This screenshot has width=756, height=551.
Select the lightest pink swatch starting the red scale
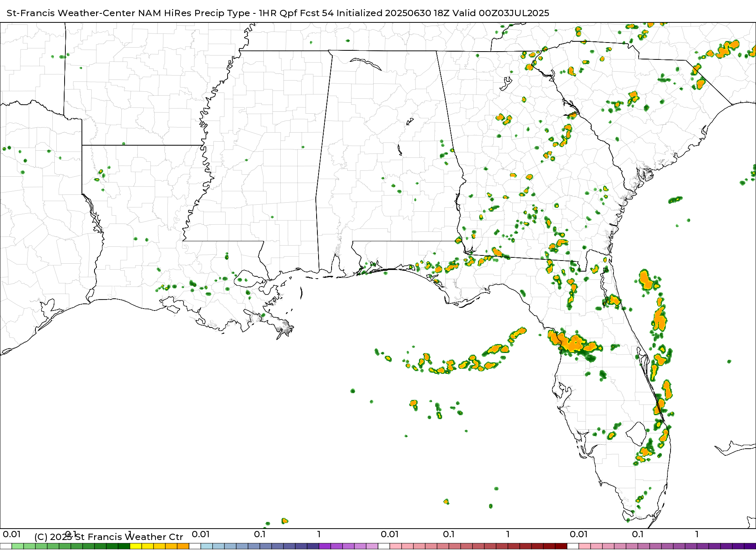(x=396, y=546)
